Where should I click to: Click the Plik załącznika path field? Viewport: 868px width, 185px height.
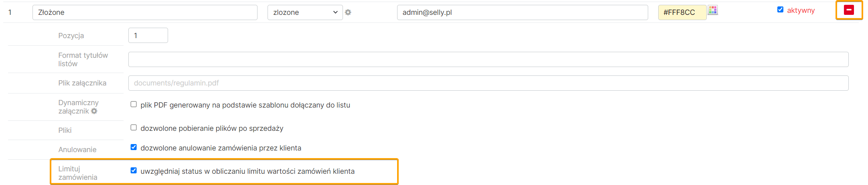click(x=488, y=83)
